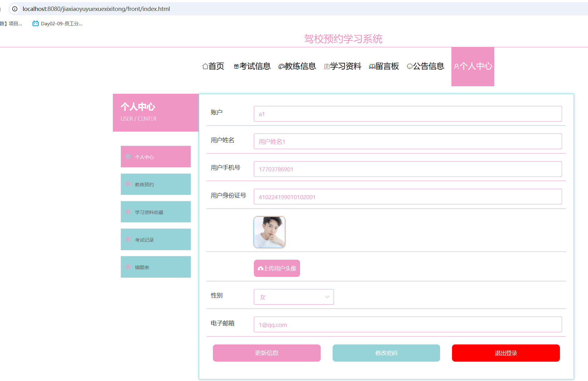The image size is (588, 381).
Task: Click the 上传用户头像 button
Action: pyautogui.click(x=277, y=268)
